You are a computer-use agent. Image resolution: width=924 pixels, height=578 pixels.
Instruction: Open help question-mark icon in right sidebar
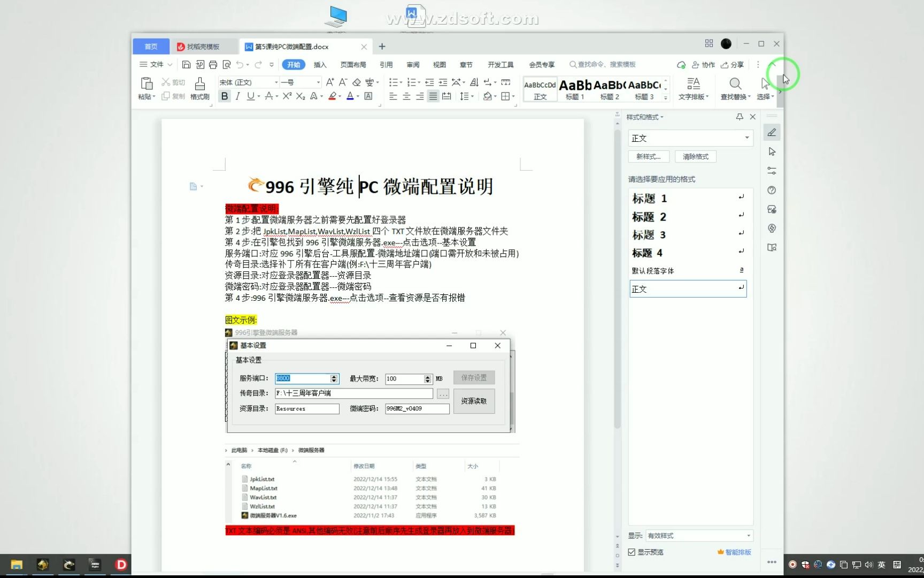pos(772,190)
